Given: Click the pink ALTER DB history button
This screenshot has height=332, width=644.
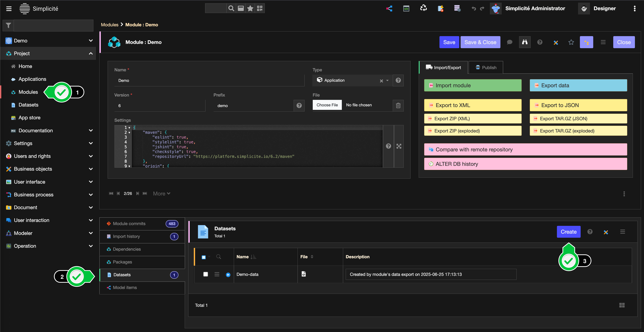Looking at the screenshot, I should click(x=525, y=164).
